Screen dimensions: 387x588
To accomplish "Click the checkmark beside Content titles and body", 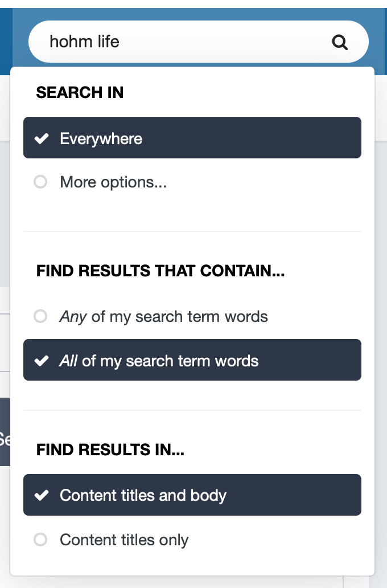I will [x=41, y=495].
